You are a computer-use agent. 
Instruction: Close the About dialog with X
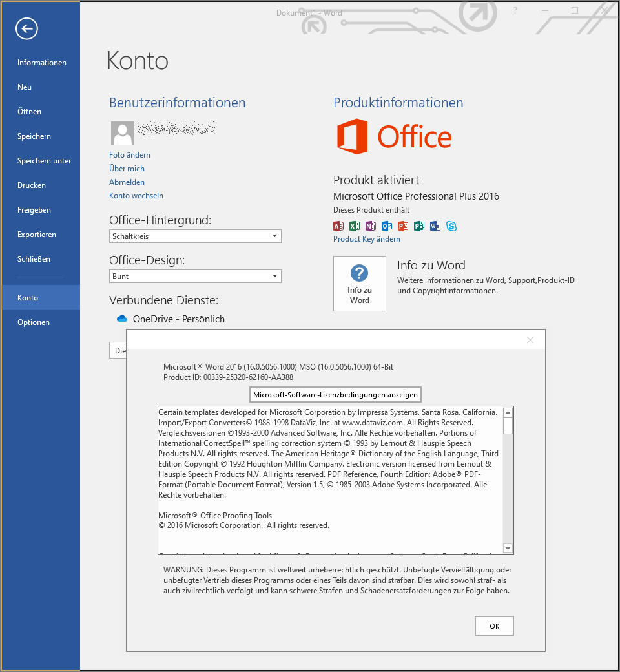[x=530, y=340]
